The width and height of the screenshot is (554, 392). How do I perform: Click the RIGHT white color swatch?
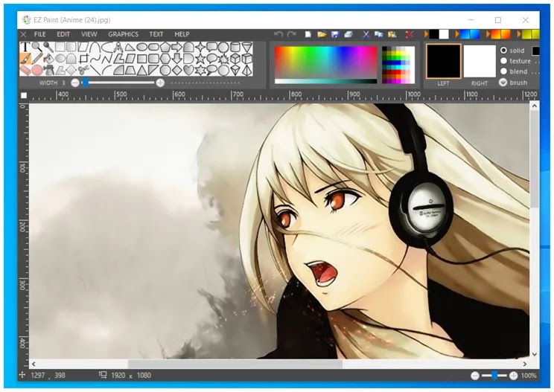pos(480,61)
